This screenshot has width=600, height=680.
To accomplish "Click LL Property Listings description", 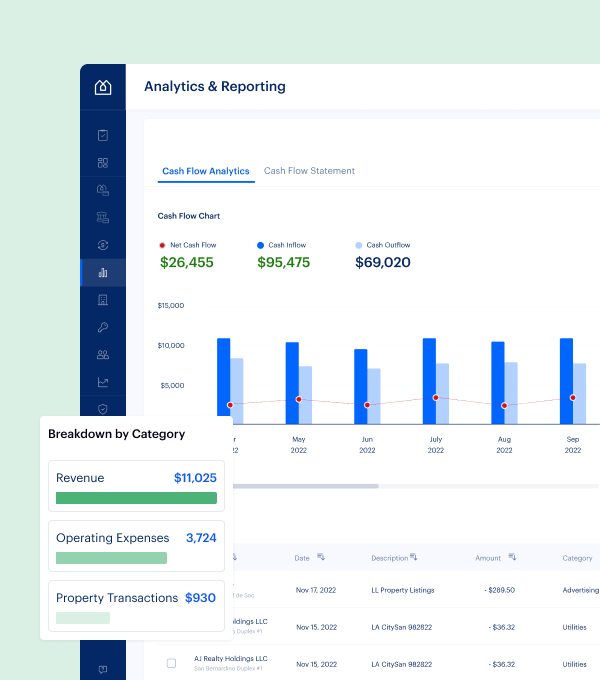I will pos(403,590).
